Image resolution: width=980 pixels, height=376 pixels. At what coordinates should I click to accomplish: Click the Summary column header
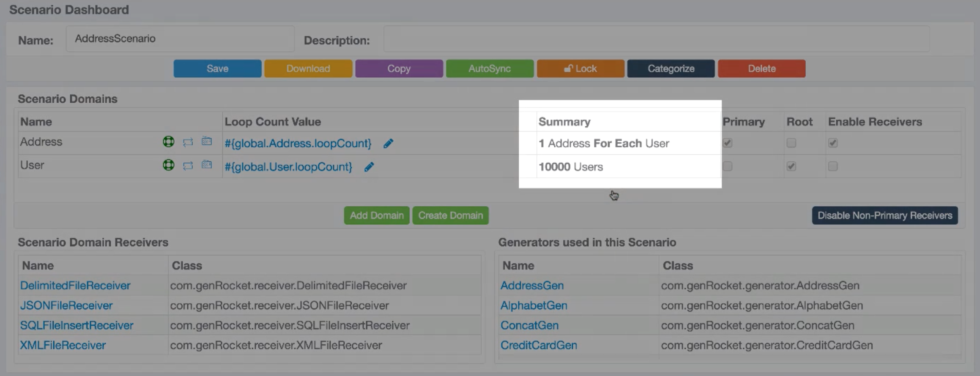[x=564, y=122]
